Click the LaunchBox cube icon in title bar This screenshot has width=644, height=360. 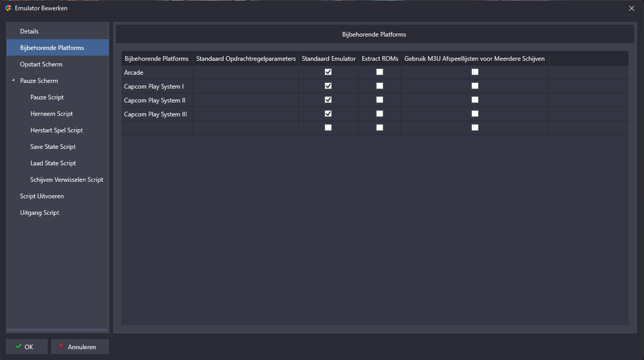tap(8, 8)
